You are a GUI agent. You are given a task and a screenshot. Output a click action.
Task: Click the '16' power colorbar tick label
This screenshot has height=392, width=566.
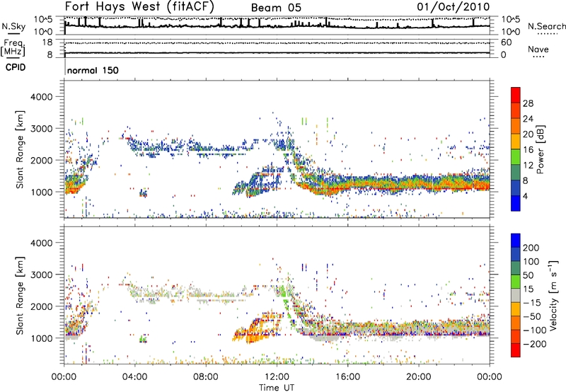pos(528,150)
